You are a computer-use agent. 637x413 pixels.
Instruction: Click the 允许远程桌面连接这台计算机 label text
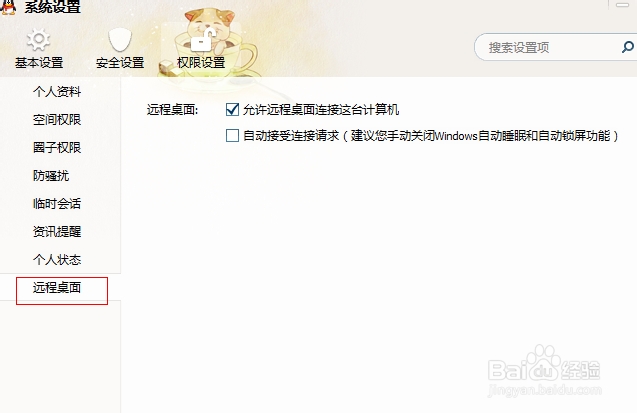(321, 110)
